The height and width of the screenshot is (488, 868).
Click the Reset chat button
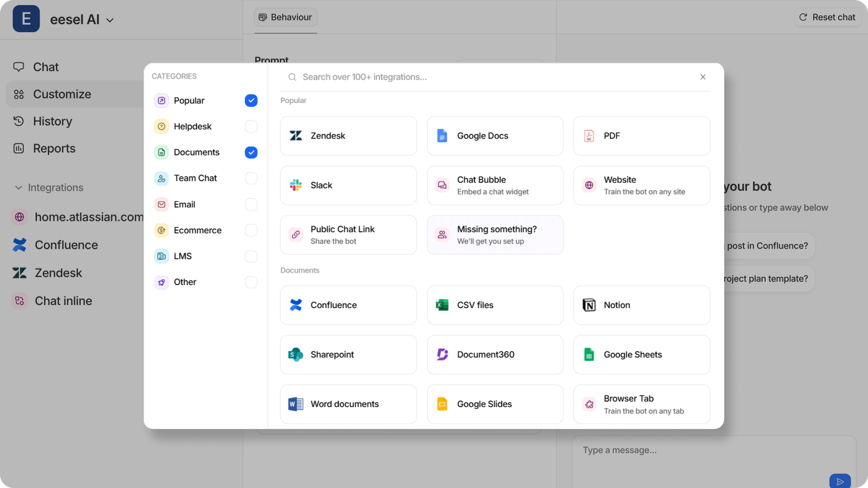(827, 17)
